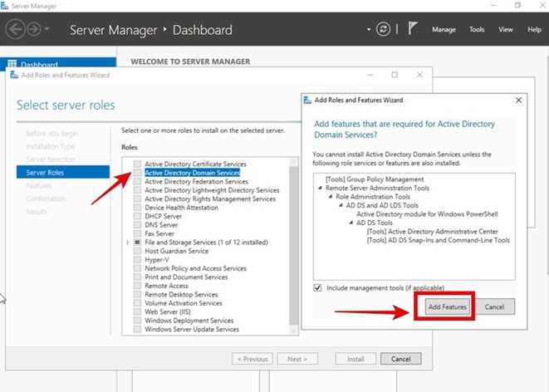Check Active Directory Certificate Services
Viewport: 549px width, 392px height.
(137, 164)
